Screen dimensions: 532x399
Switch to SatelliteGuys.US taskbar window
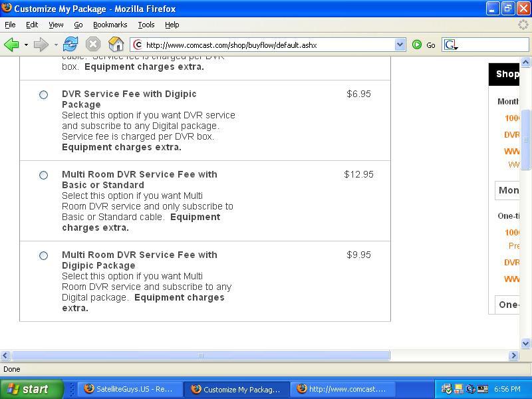130,389
